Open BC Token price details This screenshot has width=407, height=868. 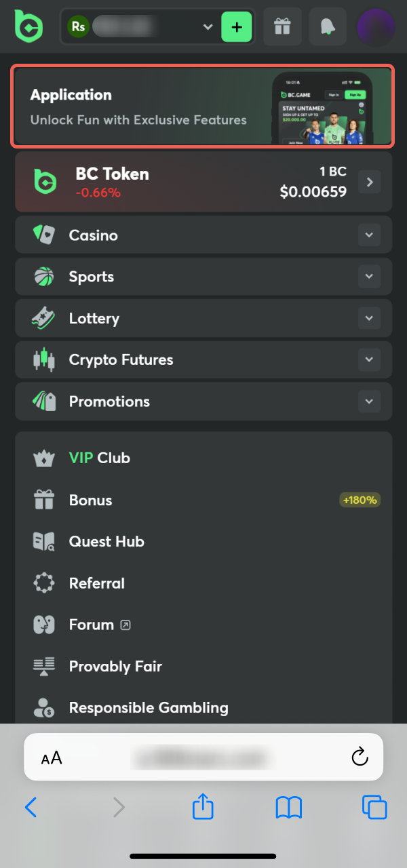(369, 181)
